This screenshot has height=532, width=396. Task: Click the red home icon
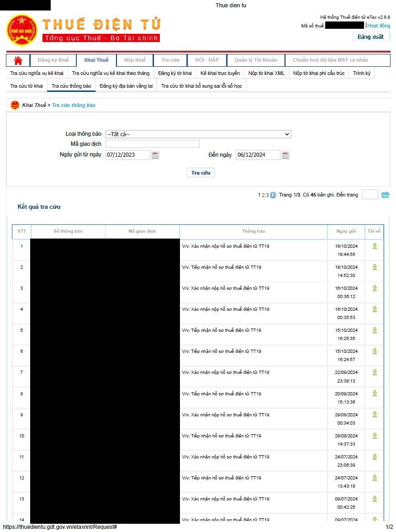click(x=18, y=60)
